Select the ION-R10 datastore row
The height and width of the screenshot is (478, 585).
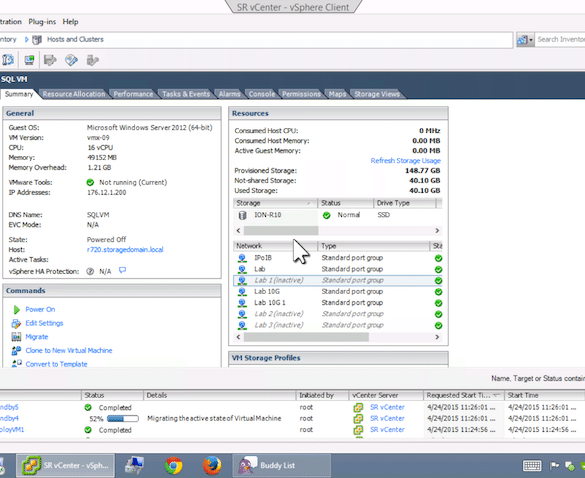338,215
